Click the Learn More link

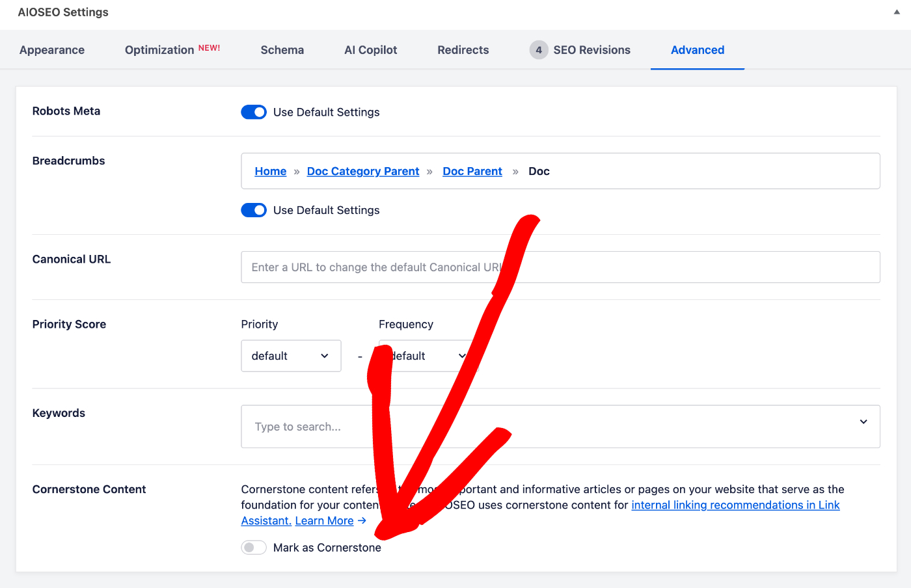[324, 520]
